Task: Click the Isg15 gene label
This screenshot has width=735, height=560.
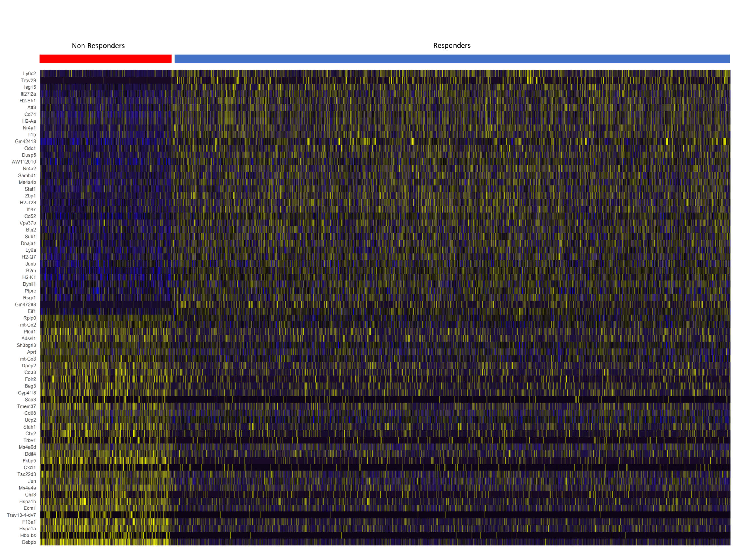Action: [x=30, y=87]
